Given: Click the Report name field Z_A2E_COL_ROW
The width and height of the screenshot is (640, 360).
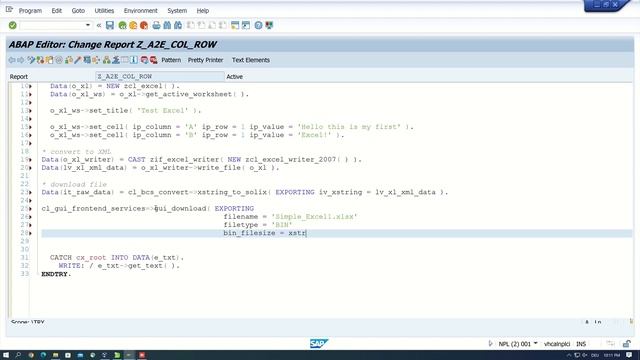Looking at the screenshot, I should 160,76.
